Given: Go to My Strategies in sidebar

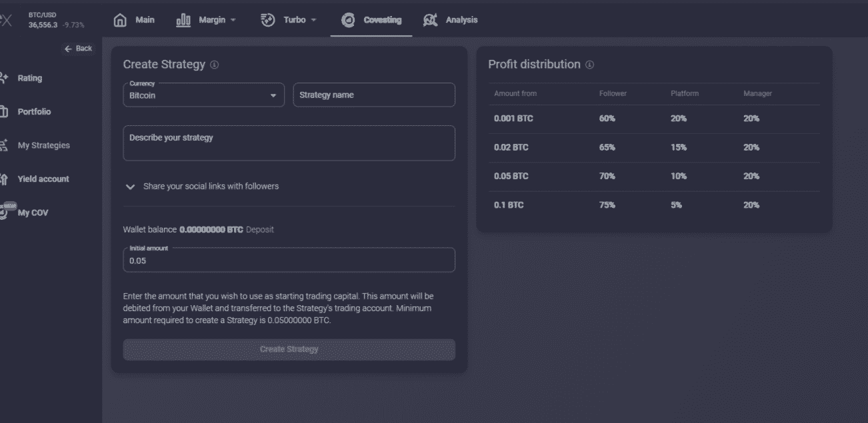Looking at the screenshot, I should click(43, 145).
